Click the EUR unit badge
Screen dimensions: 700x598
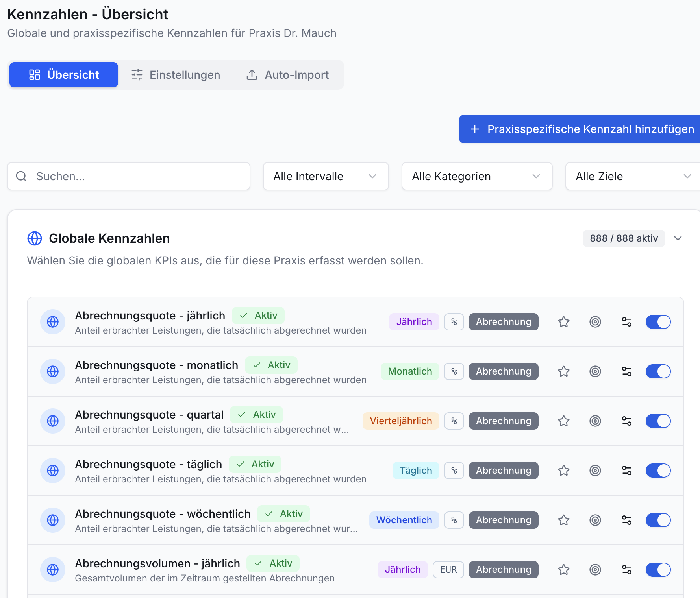pos(448,570)
